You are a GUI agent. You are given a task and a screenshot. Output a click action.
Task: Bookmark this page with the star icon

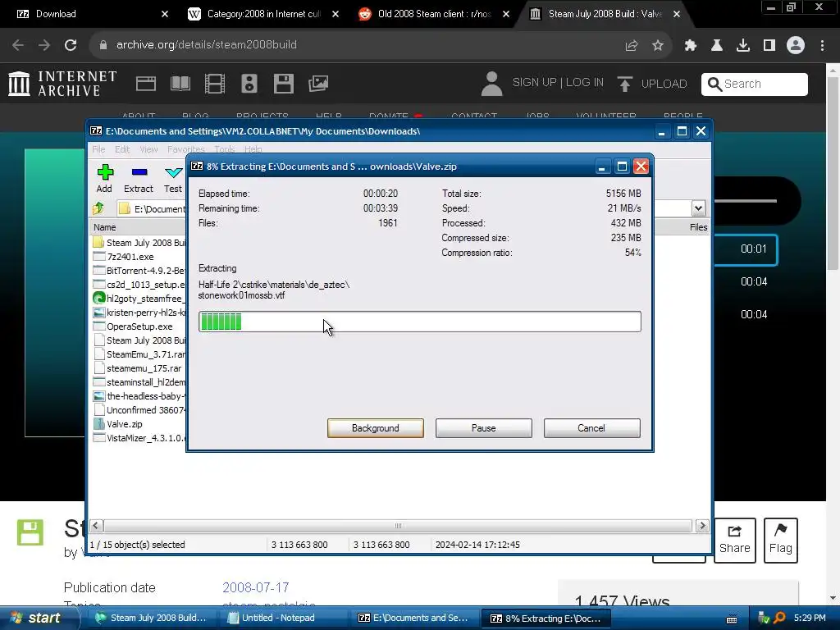tap(658, 45)
